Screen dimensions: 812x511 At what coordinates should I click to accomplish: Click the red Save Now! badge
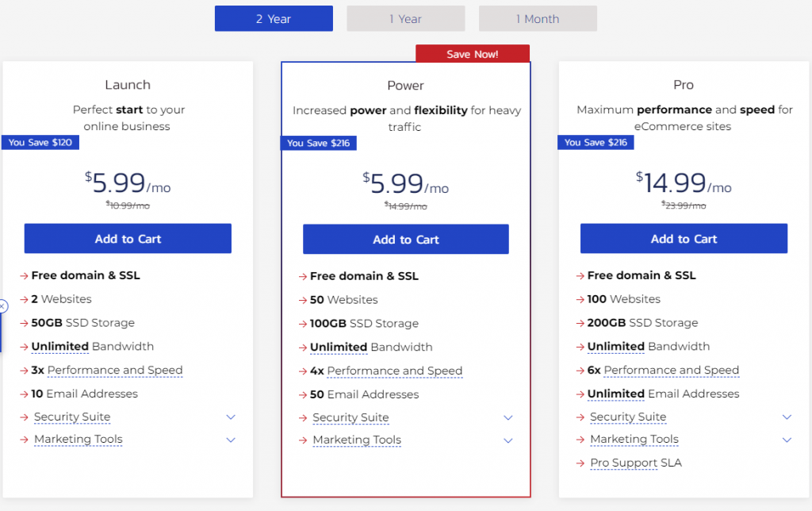[472, 54]
